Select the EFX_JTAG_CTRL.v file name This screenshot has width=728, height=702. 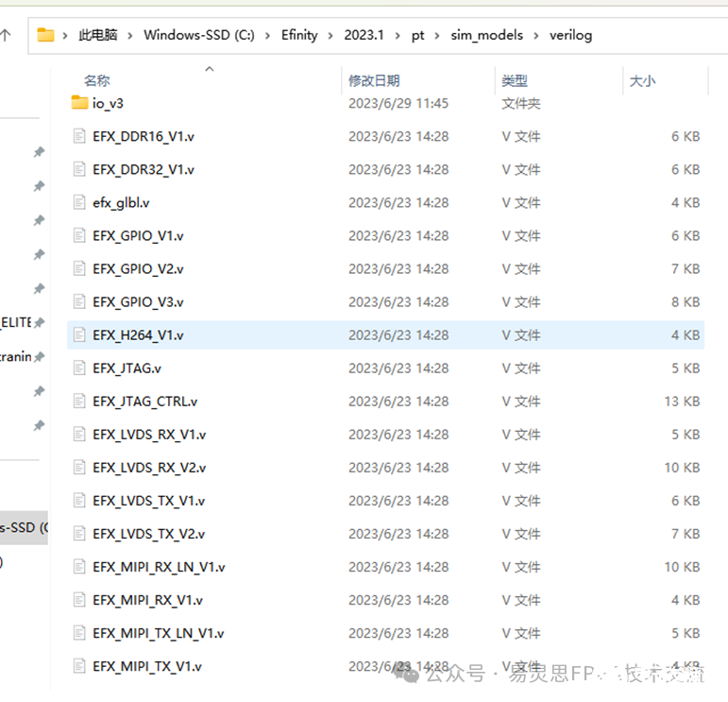click(x=144, y=401)
